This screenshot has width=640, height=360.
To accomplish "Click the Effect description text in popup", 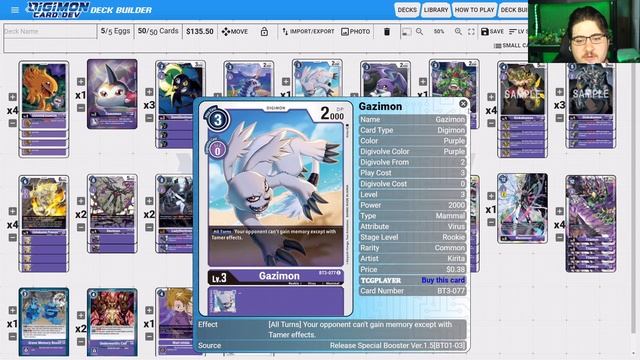I will [x=360, y=329].
